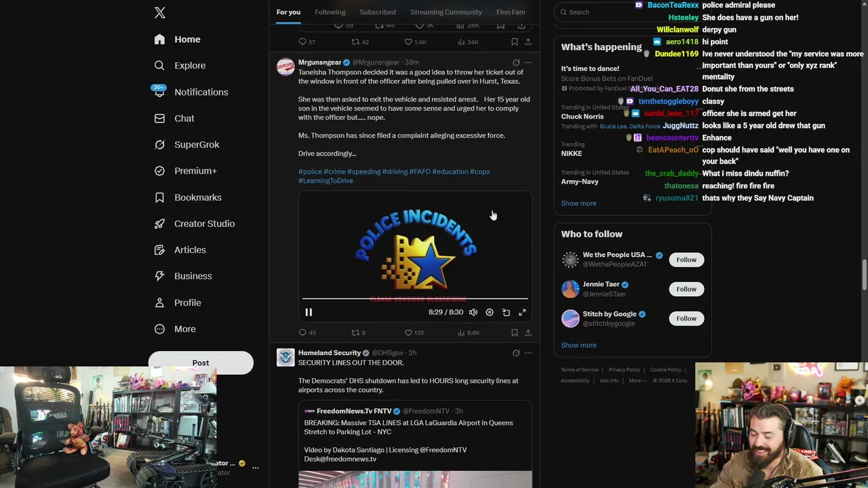View analytics on Mrgunsngear post 6.6K
This screenshot has width=868, height=488.
469,333
